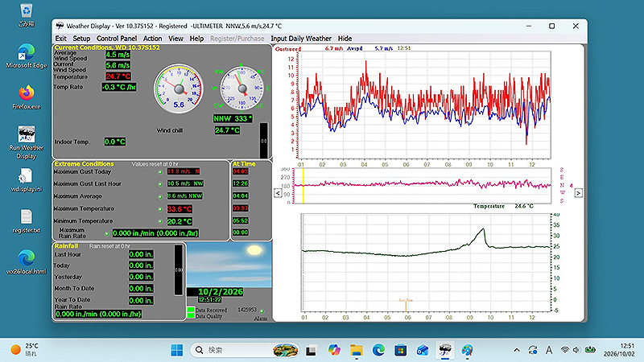Click the Alarm indicator light
This screenshot has height=362, width=644.
[x=262, y=311]
